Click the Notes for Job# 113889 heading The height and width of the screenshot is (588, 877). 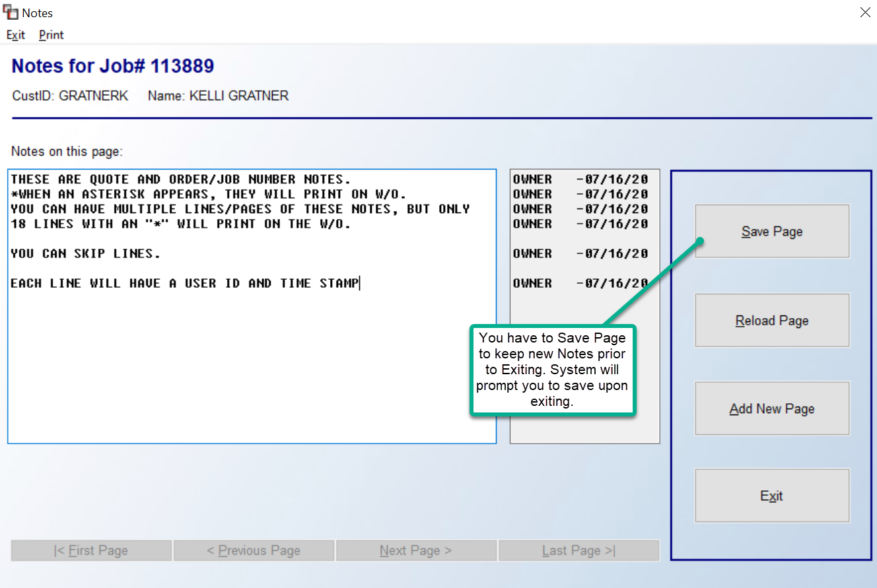pos(112,65)
